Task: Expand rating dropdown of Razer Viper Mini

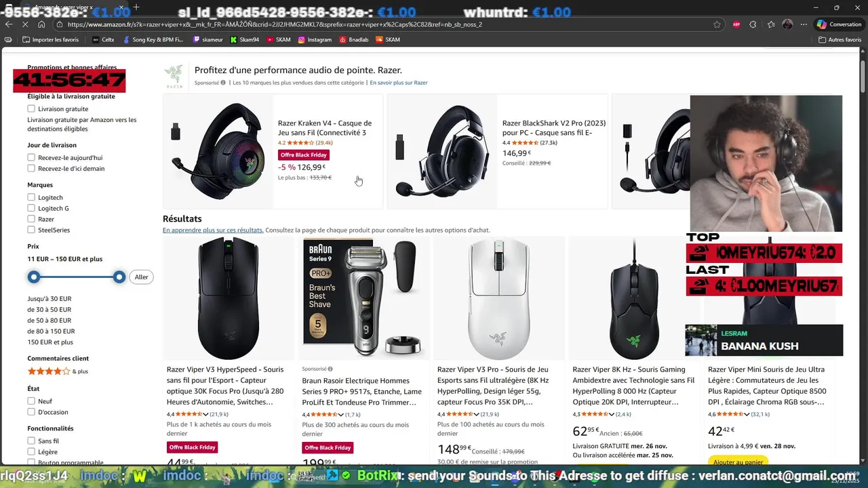Action: pyautogui.click(x=747, y=414)
